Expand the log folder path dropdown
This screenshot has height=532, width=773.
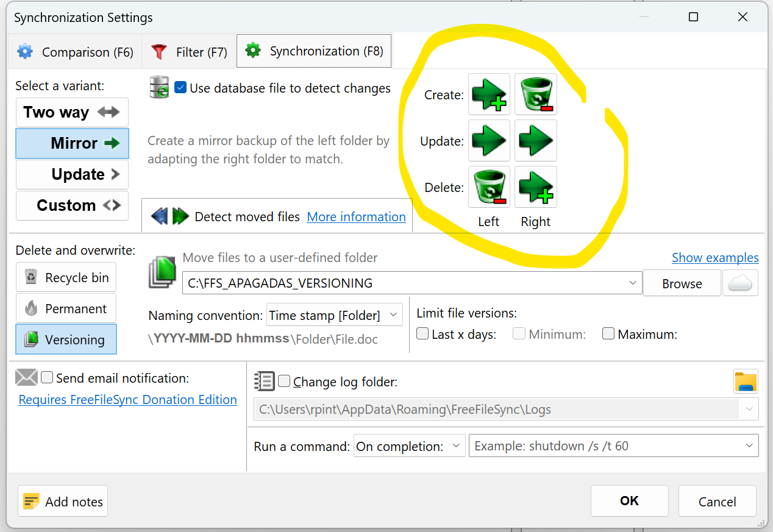[750, 410]
